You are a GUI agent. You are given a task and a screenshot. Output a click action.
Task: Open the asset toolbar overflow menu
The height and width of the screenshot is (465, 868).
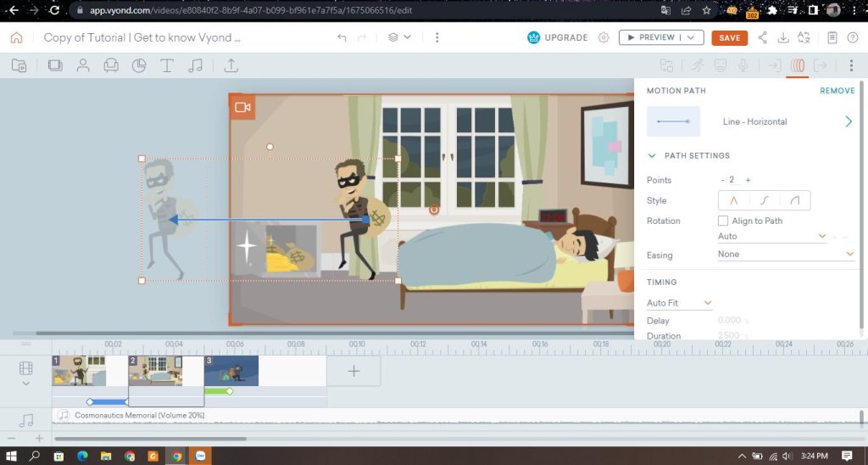click(851, 65)
